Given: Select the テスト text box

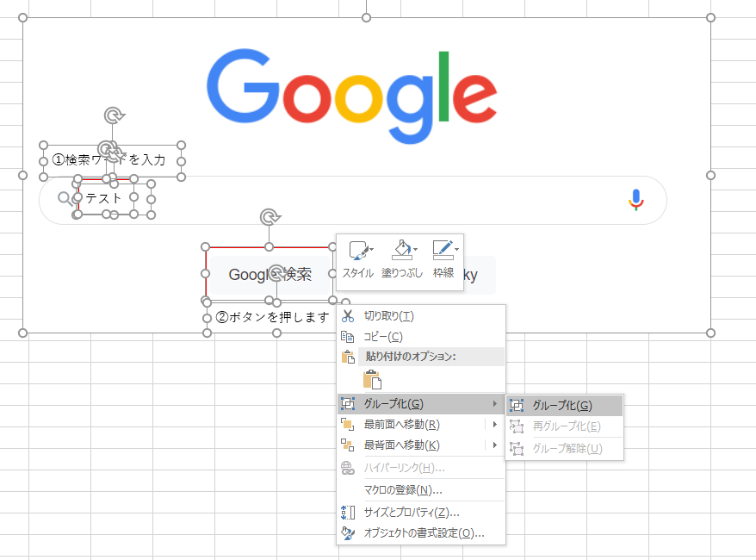Looking at the screenshot, I should [x=115, y=197].
